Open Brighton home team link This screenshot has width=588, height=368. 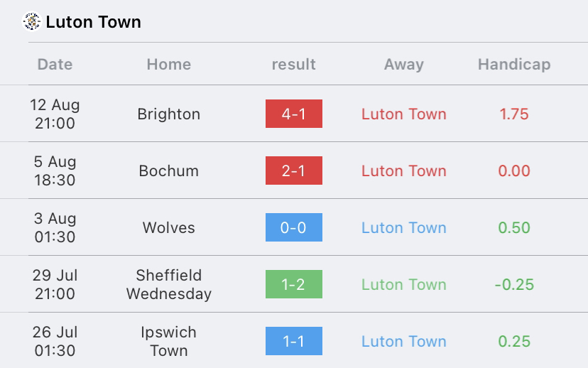click(x=168, y=114)
